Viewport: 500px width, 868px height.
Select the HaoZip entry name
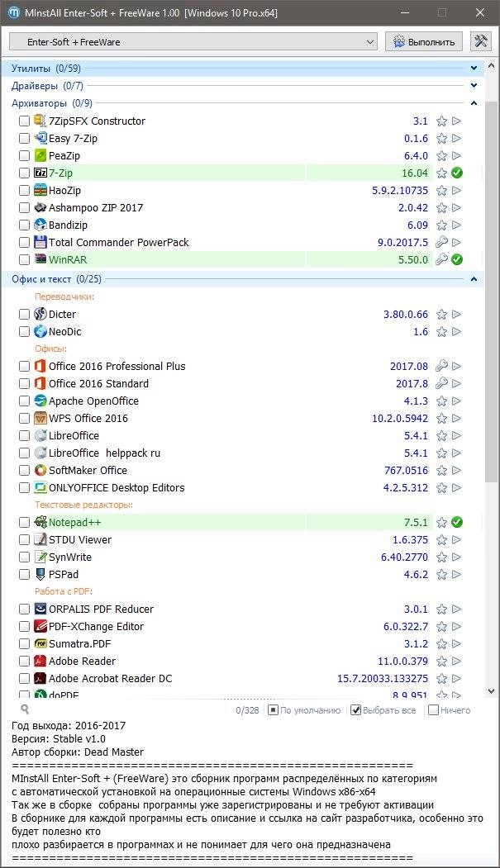tap(64, 191)
